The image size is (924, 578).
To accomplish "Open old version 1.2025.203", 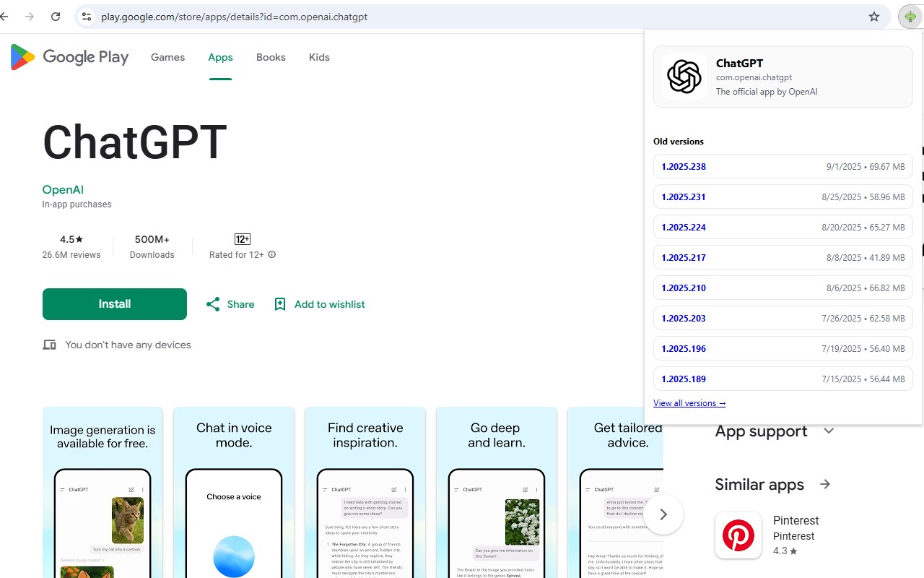I will pyautogui.click(x=783, y=318).
